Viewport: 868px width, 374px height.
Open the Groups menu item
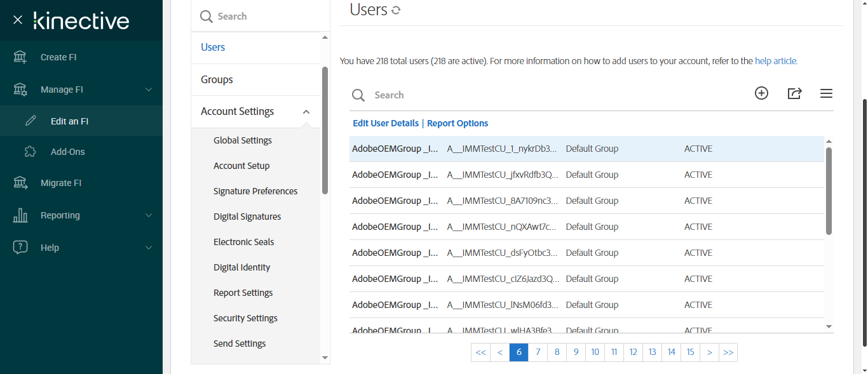[x=217, y=79]
